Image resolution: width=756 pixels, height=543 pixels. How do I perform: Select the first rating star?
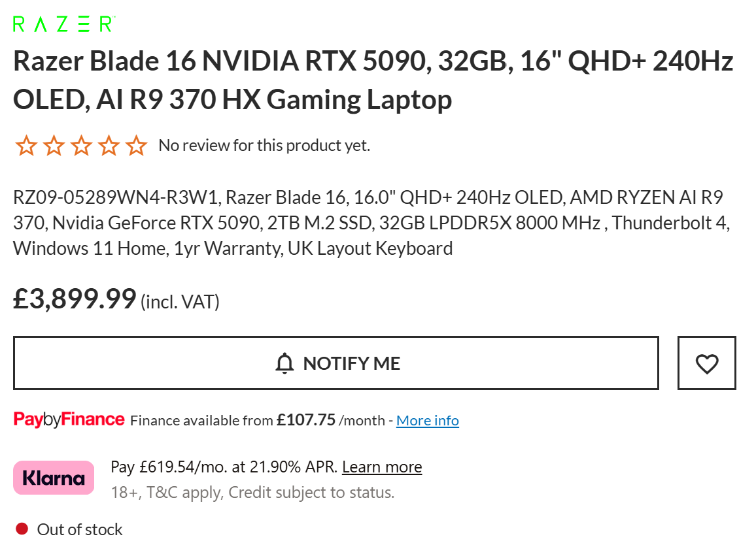point(26,146)
